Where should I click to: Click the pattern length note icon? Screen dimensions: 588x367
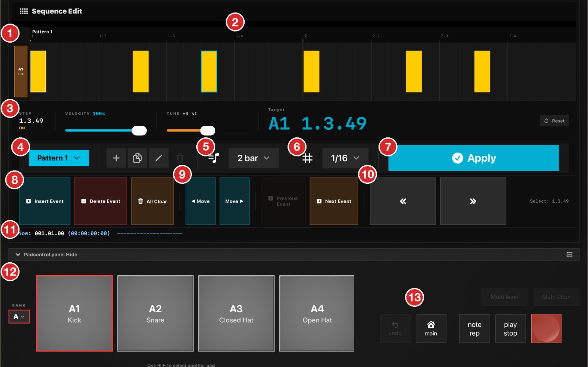[x=214, y=158]
